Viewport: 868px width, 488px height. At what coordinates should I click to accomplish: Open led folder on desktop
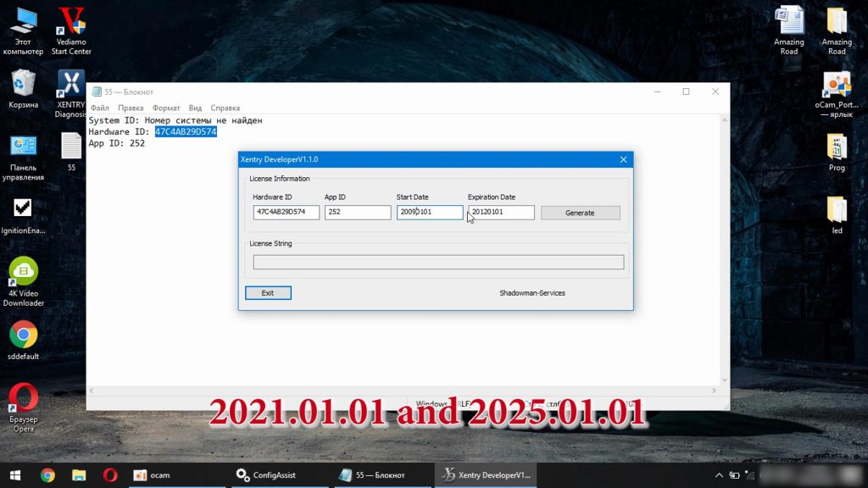tap(837, 216)
